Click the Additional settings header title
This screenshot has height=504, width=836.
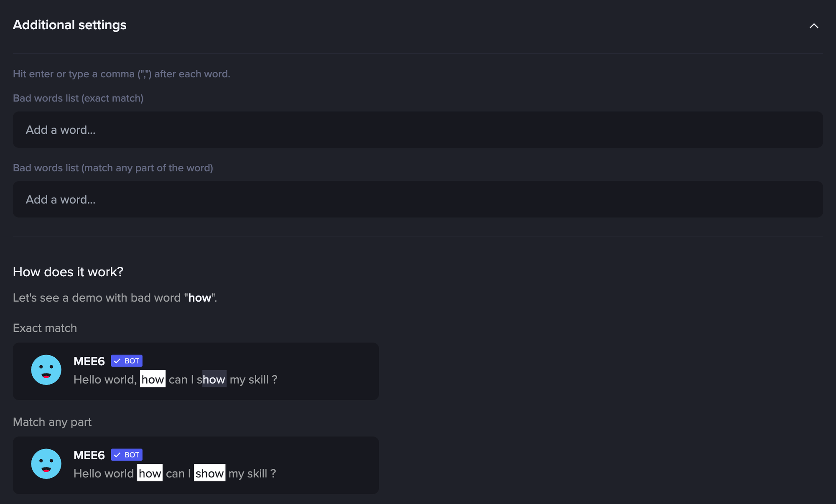(x=70, y=25)
